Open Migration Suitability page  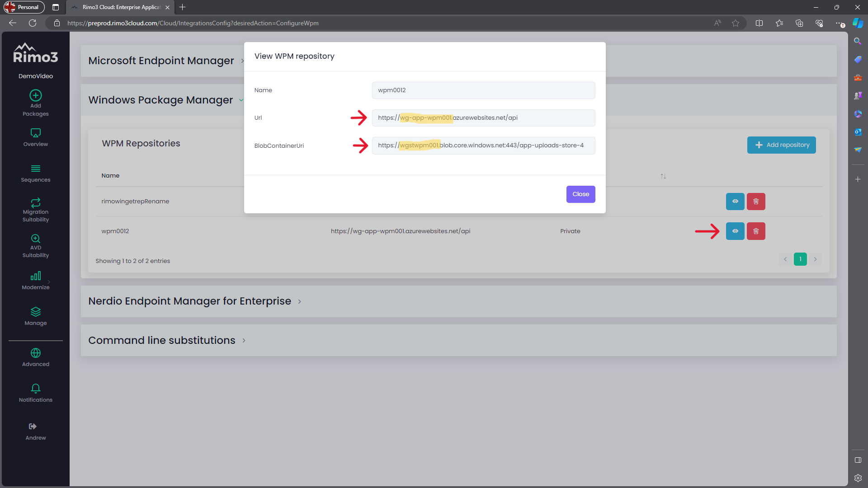pos(36,210)
